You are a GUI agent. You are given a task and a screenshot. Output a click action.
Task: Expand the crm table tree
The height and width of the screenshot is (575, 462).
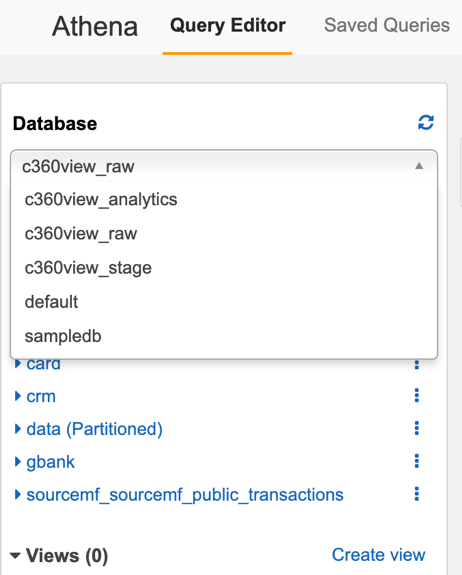coord(17,396)
